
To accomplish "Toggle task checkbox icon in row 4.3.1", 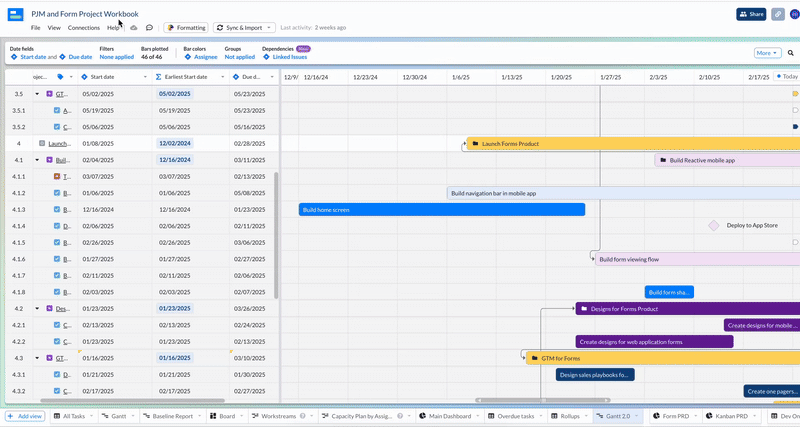I will click(x=57, y=374).
